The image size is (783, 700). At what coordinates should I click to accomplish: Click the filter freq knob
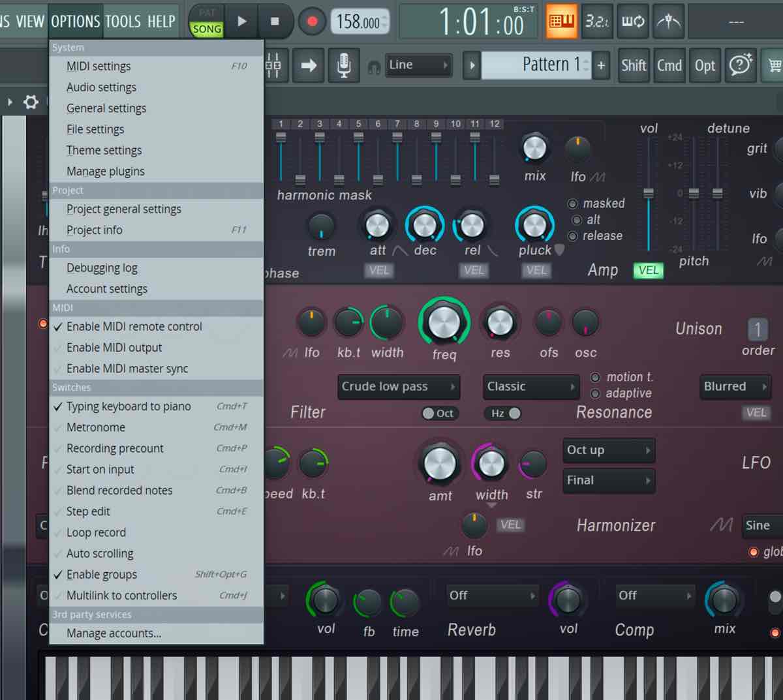(444, 322)
